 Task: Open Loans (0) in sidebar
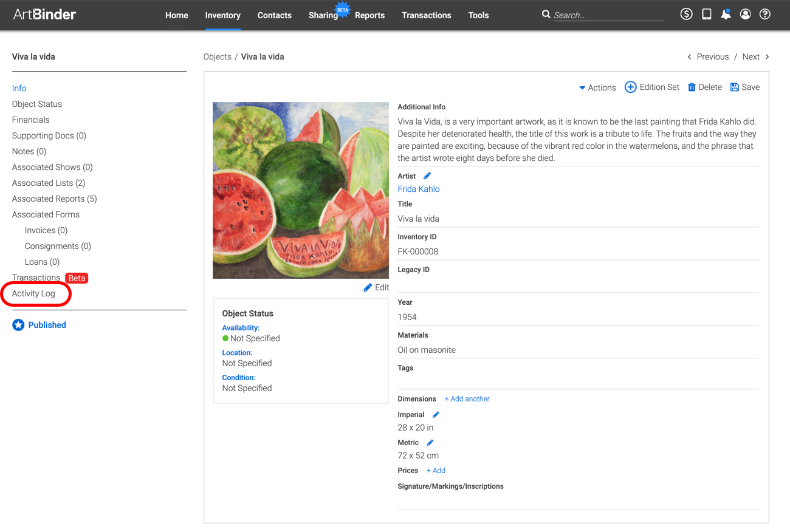(42, 262)
